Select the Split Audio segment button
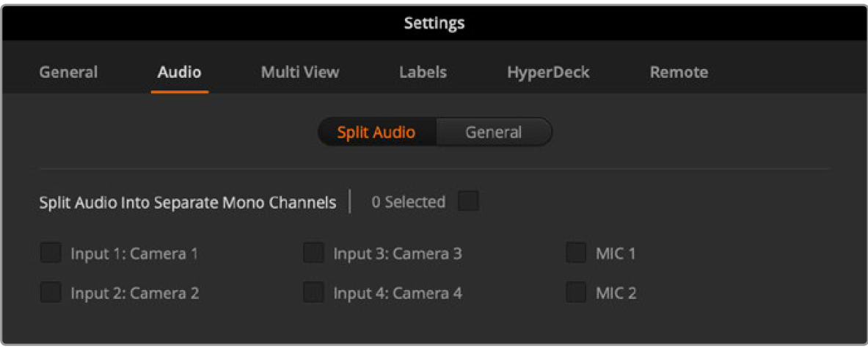This screenshot has width=868, height=349. [x=376, y=132]
